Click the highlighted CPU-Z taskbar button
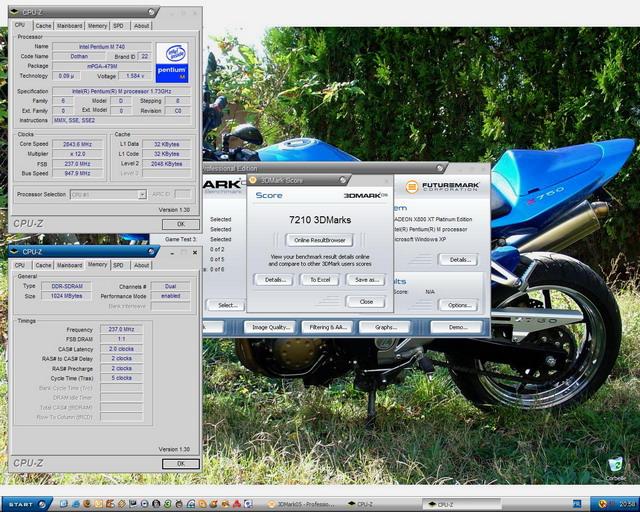The image size is (640, 512). click(x=461, y=504)
